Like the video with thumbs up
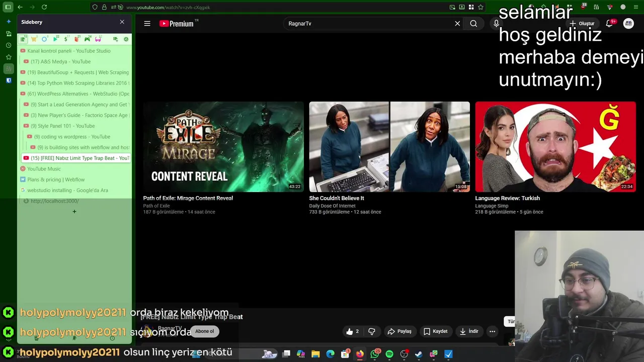Screen dimensions: 644x362 point(352,331)
